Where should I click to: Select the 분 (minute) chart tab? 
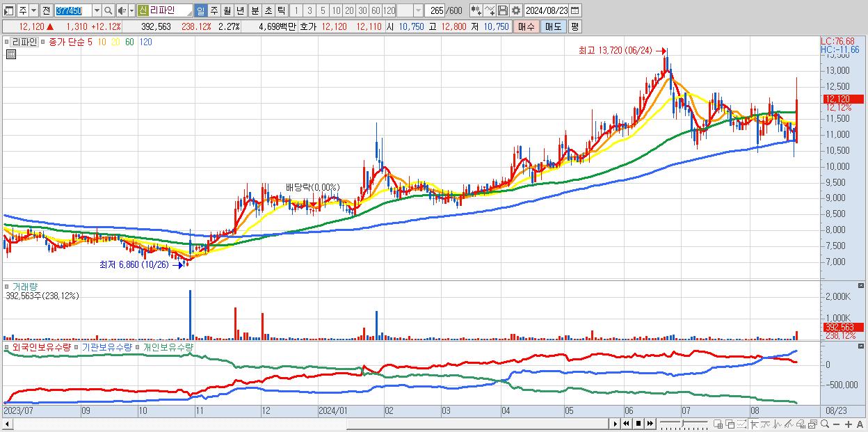[x=254, y=10]
